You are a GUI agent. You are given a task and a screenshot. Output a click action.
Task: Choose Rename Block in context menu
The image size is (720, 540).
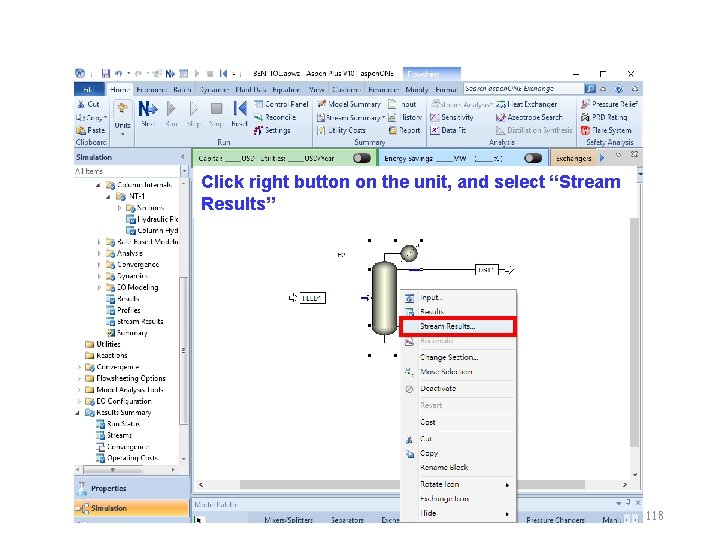458,467
